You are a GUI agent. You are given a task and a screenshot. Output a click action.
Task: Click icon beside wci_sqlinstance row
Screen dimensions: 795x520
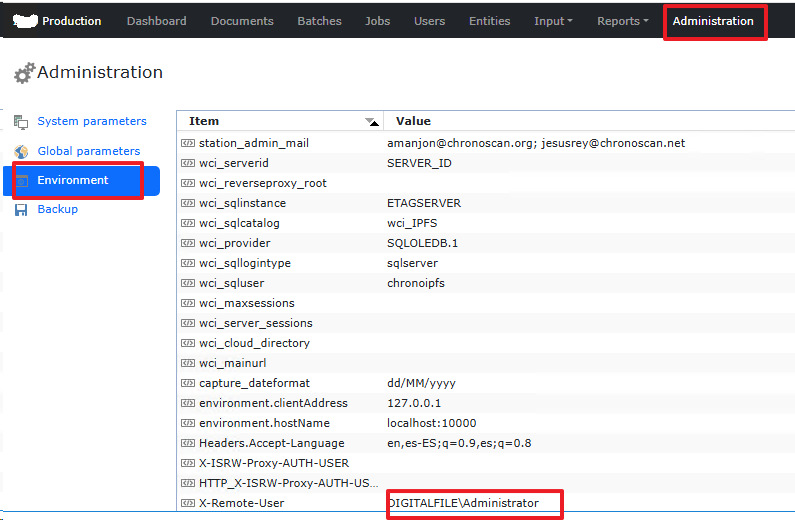tap(187, 203)
